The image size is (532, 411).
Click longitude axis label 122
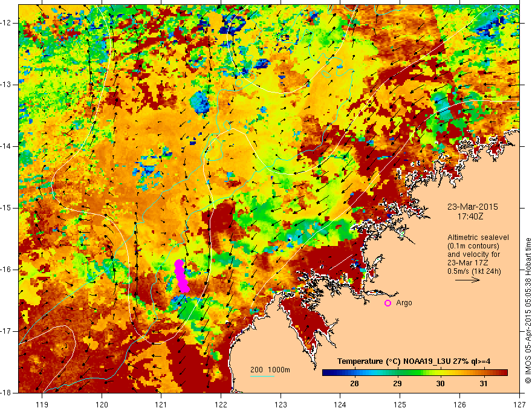(221, 404)
